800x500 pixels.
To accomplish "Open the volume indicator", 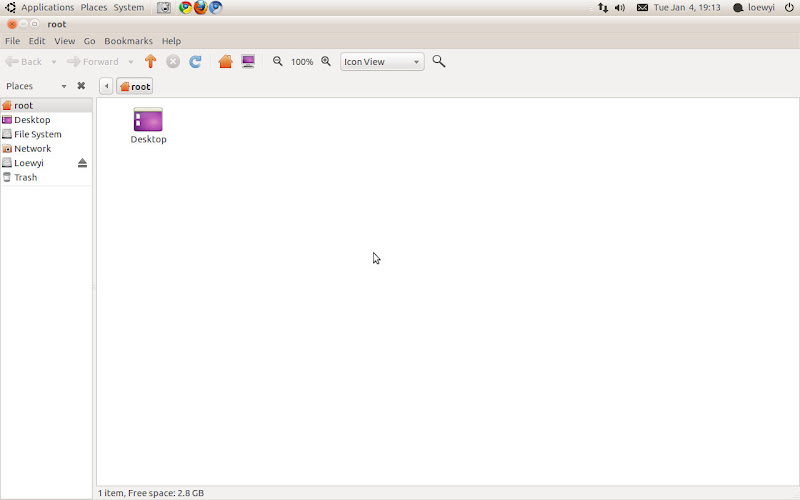I will coord(620,7).
